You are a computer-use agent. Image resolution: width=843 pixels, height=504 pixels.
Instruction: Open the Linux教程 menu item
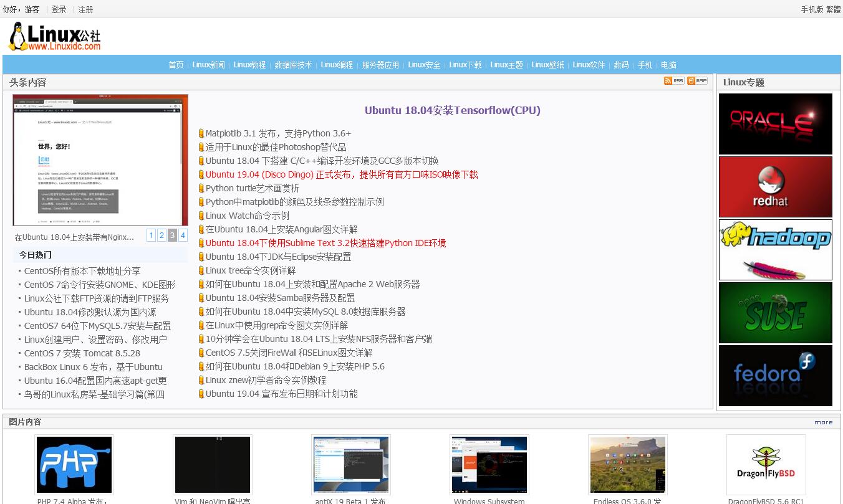point(249,65)
